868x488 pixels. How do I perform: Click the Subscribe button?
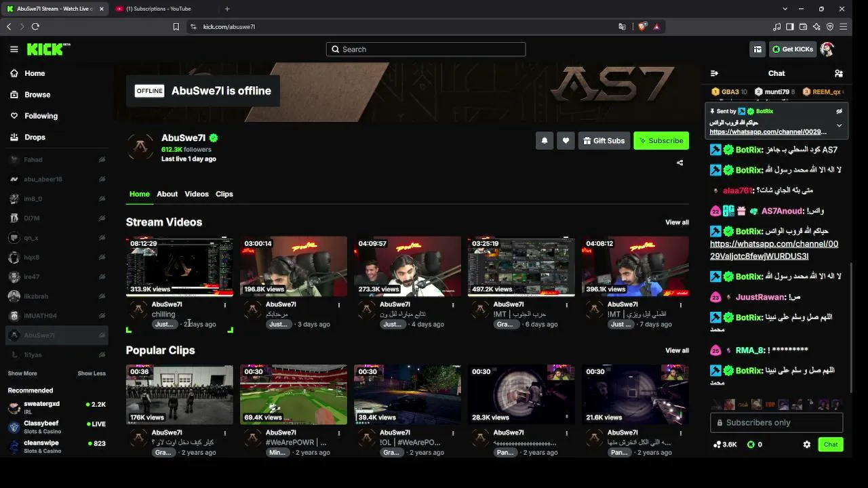coord(661,140)
